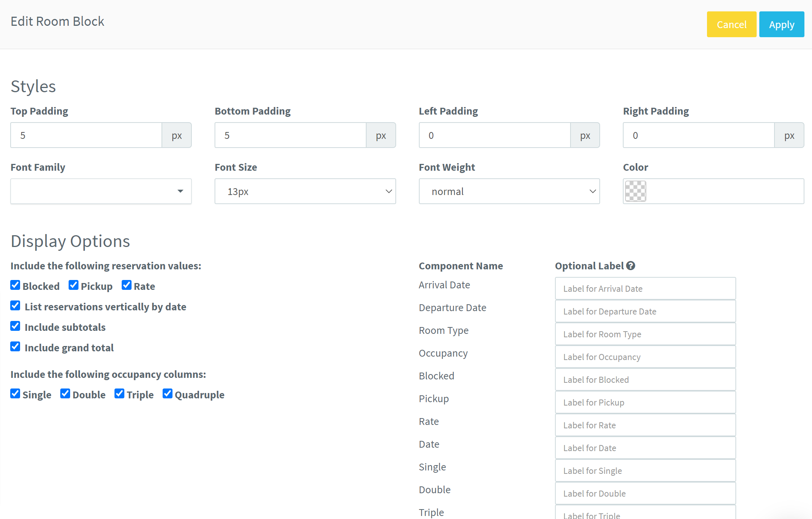Click Label for Date field

point(645,448)
